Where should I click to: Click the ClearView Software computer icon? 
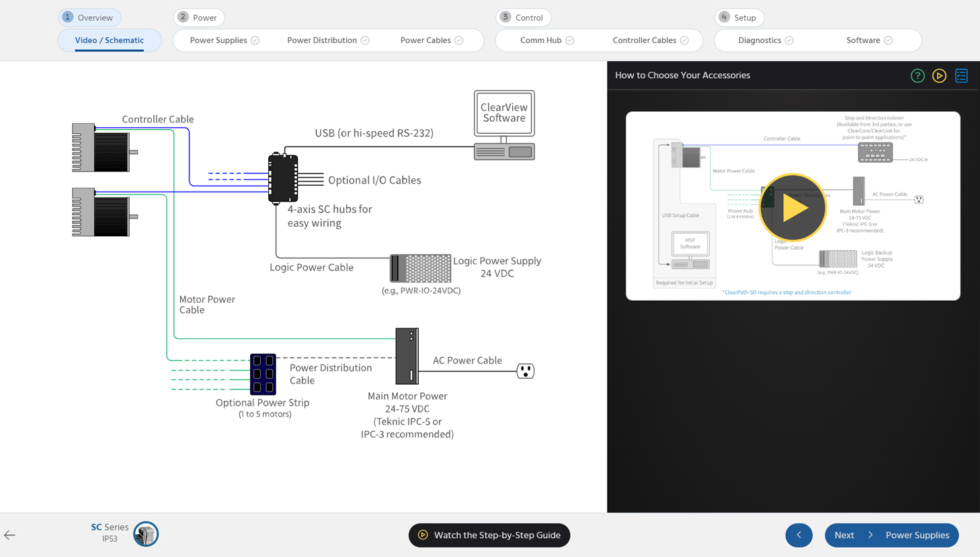coord(504,125)
